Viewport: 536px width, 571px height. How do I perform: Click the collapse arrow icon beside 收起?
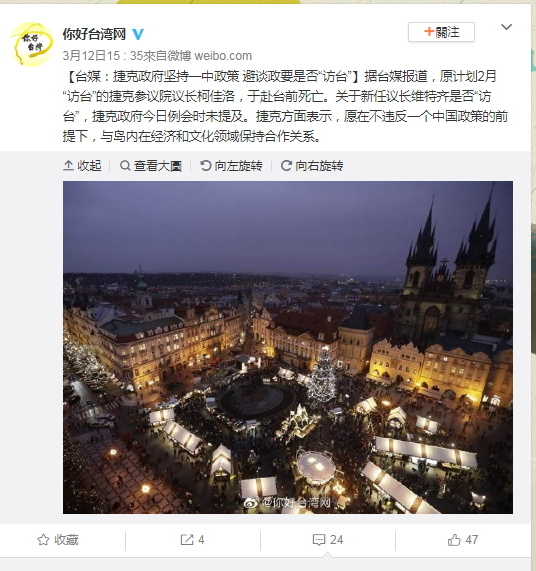coord(68,166)
